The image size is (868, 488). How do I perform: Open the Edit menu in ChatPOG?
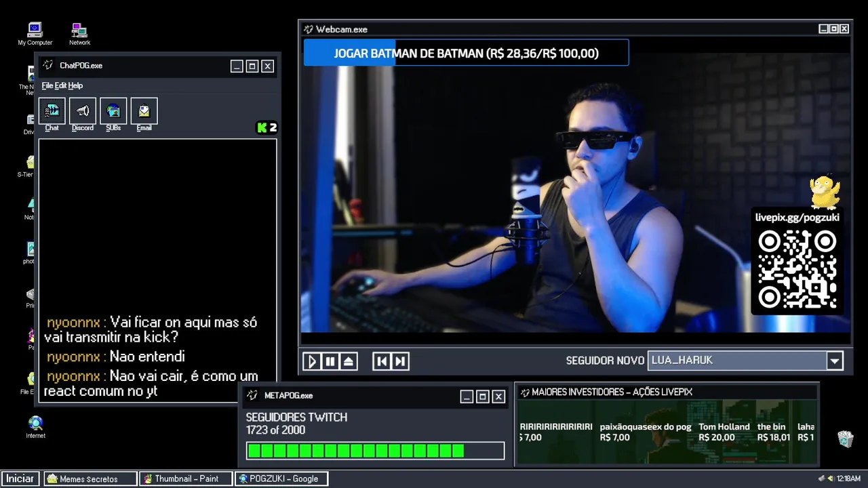[60, 85]
